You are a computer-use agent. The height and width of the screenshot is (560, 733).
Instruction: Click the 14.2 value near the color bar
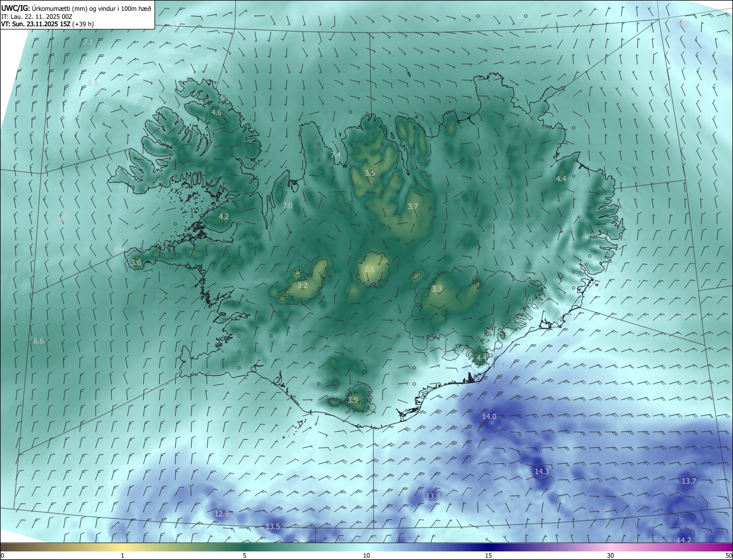pyautogui.click(x=684, y=540)
